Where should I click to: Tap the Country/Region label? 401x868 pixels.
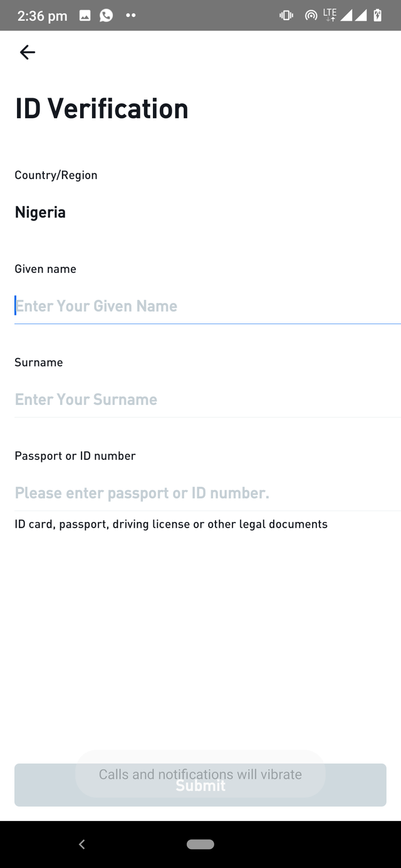pyautogui.click(x=56, y=175)
